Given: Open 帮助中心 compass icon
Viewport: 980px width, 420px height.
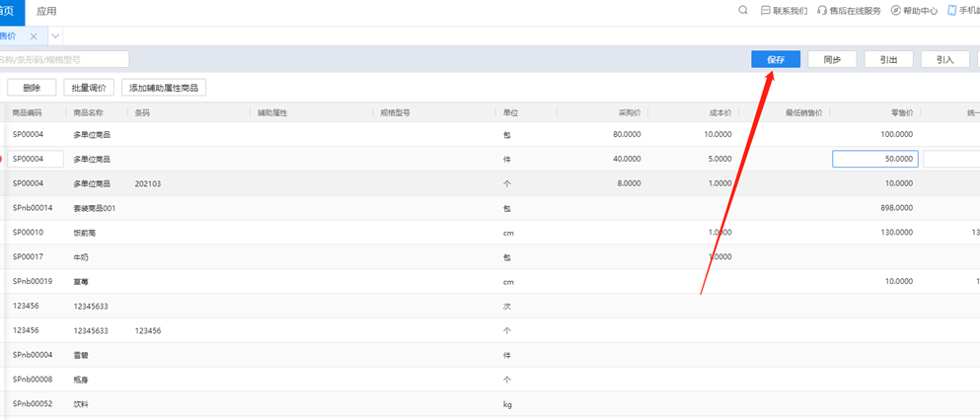Looking at the screenshot, I should [x=896, y=11].
